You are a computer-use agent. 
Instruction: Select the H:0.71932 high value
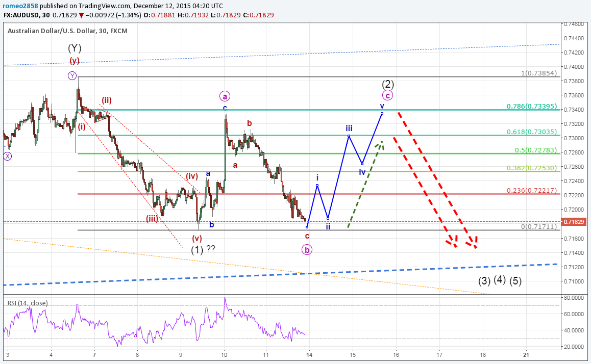(x=193, y=15)
